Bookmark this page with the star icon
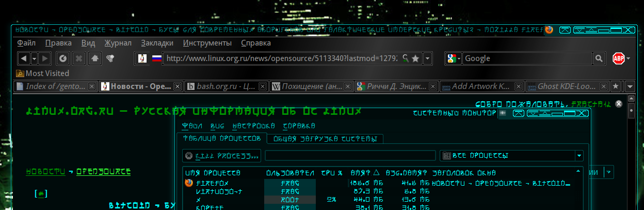Viewport: 644px width, 210px height. [x=415, y=58]
